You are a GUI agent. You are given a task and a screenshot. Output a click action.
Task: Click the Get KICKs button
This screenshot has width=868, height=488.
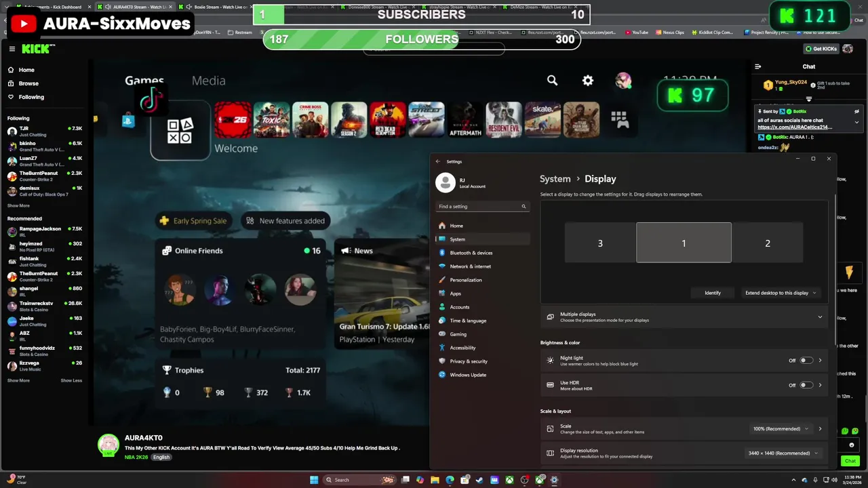pos(821,49)
